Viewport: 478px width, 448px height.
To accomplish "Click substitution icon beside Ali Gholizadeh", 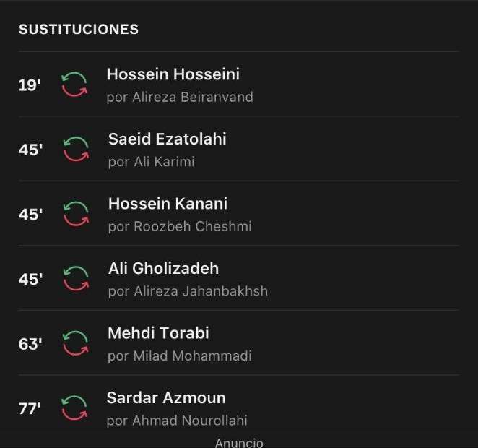I will [75, 278].
